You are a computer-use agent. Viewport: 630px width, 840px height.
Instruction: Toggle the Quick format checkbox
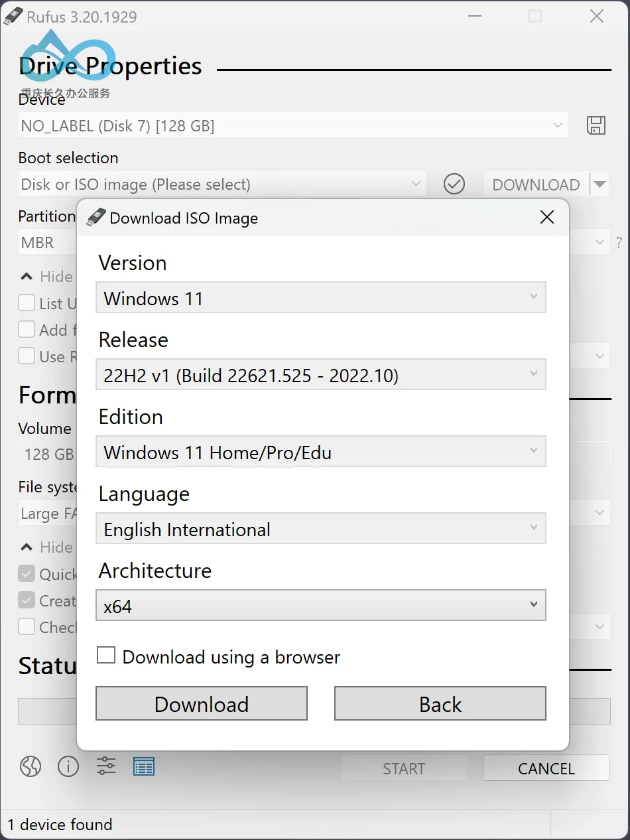coord(27,574)
